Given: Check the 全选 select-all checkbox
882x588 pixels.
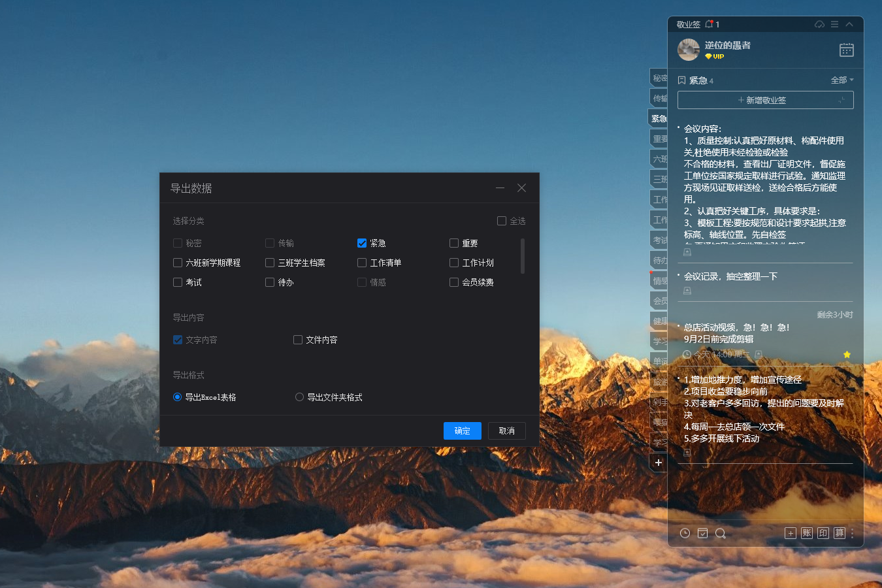Looking at the screenshot, I should coord(502,221).
